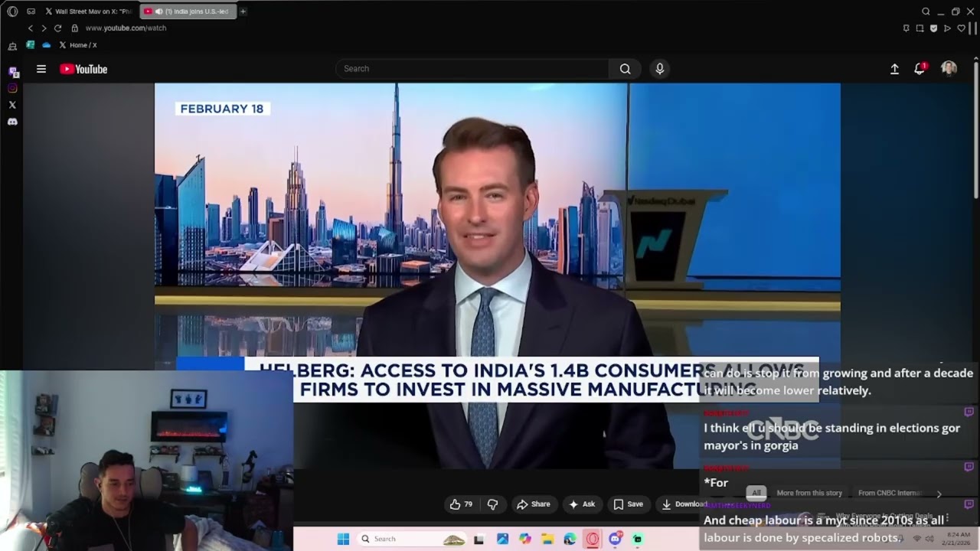Image resolution: width=980 pixels, height=551 pixels.
Task: Like the video with the thumbs up
Action: click(x=462, y=504)
